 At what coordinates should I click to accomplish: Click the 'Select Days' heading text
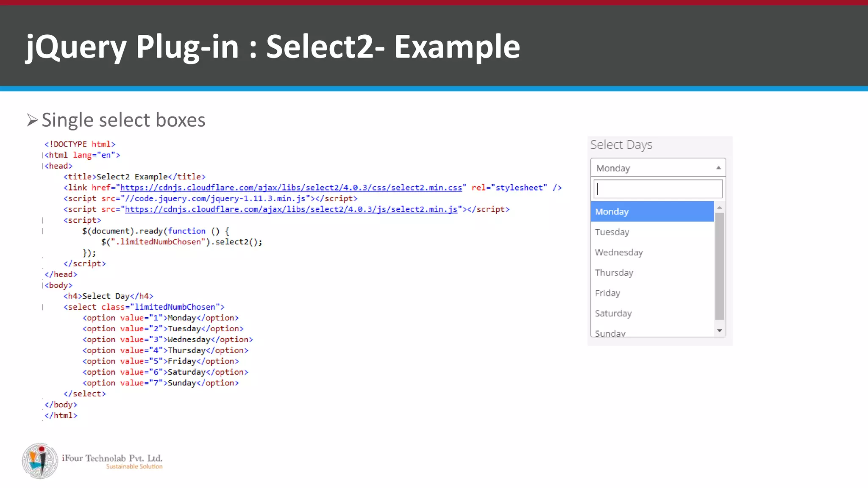pyautogui.click(x=621, y=145)
